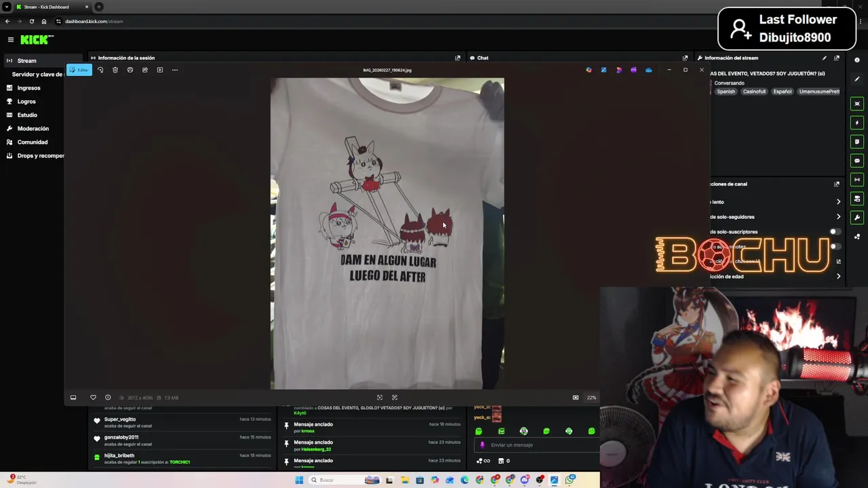Expand the modo lento option chevron
The image size is (868, 488).
[x=838, y=202]
